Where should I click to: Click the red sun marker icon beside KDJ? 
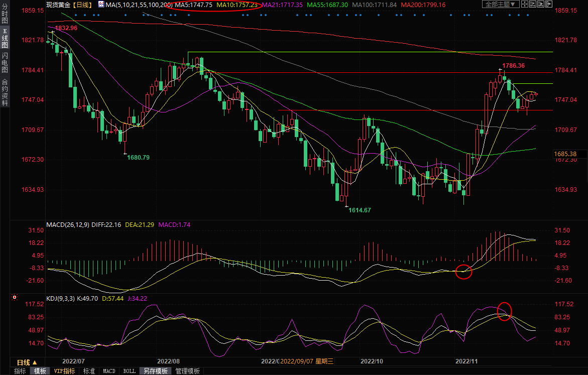click(16, 298)
